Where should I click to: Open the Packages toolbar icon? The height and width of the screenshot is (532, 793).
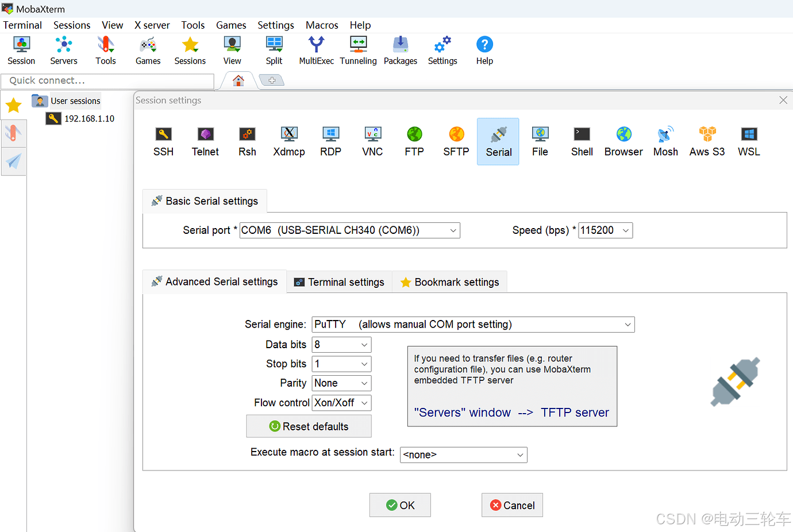coord(401,51)
